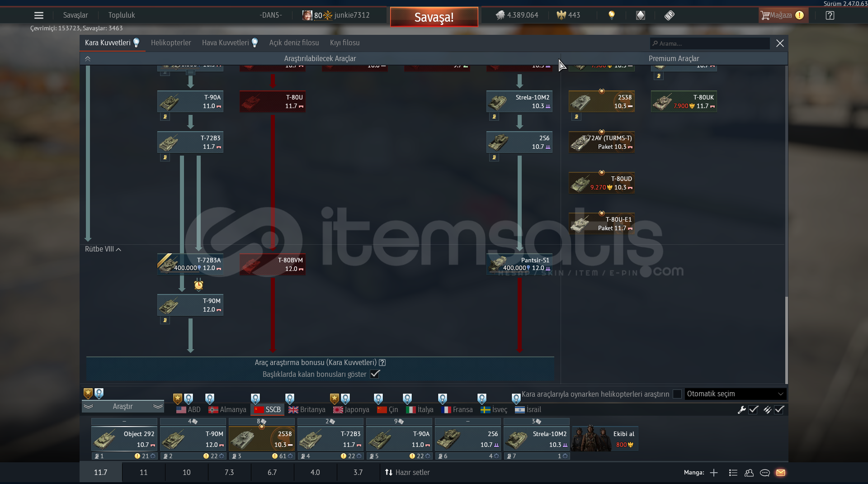Switch to Kara Kuvvetleri tab
868x484 pixels.
112,43
